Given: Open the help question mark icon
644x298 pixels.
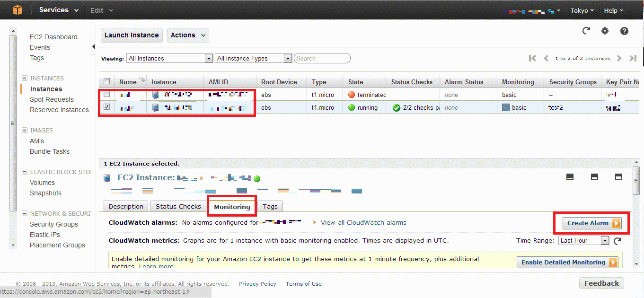Looking at the screenshot, I should click(x=624, y=31).
